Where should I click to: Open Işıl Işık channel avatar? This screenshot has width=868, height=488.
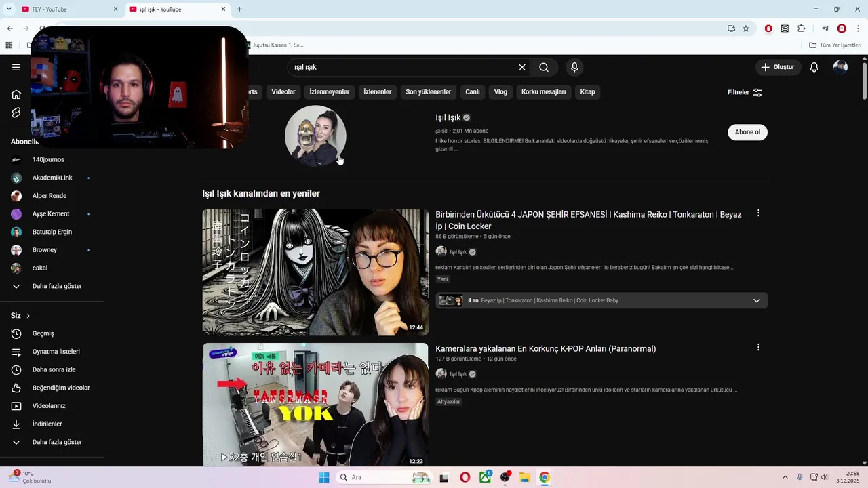(x=315, y=136)
